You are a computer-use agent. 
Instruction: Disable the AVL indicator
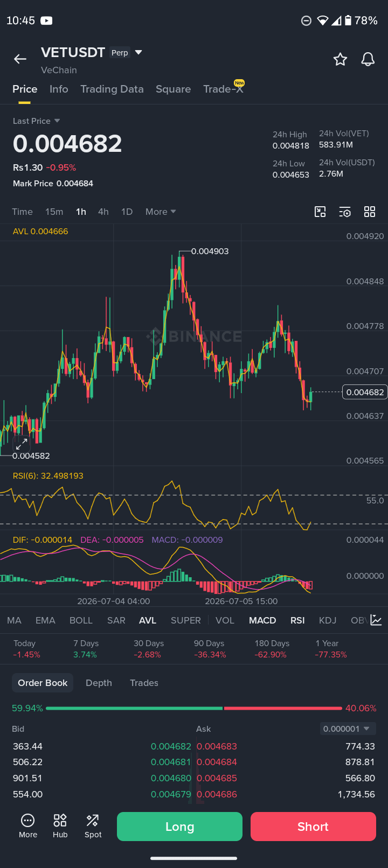pyautogui.click(x=148, y=620)
